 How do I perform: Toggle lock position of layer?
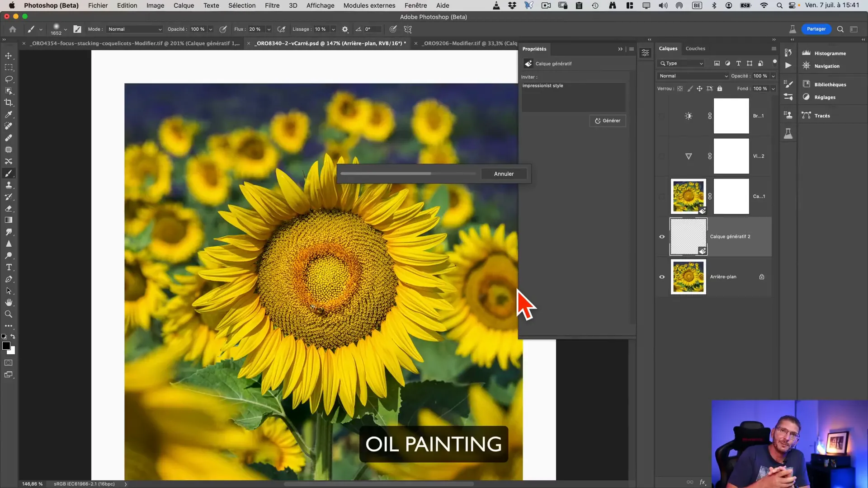coord(699,89)
